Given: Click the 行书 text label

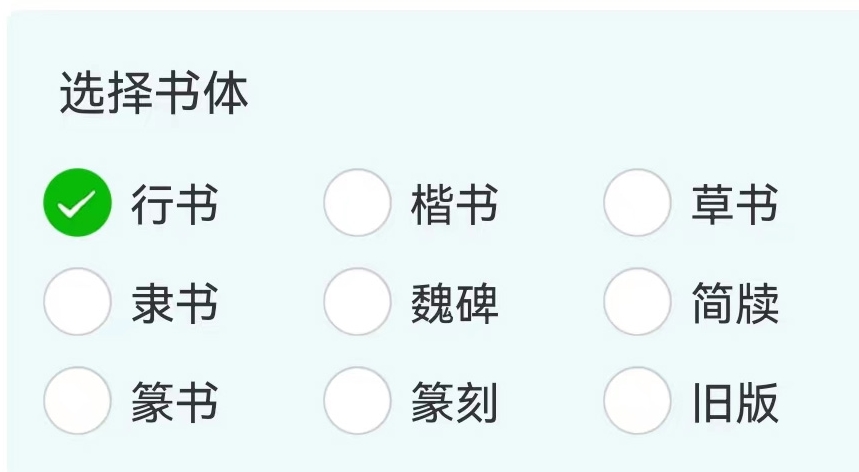Looking at the screenshot, I should (174, 205).
